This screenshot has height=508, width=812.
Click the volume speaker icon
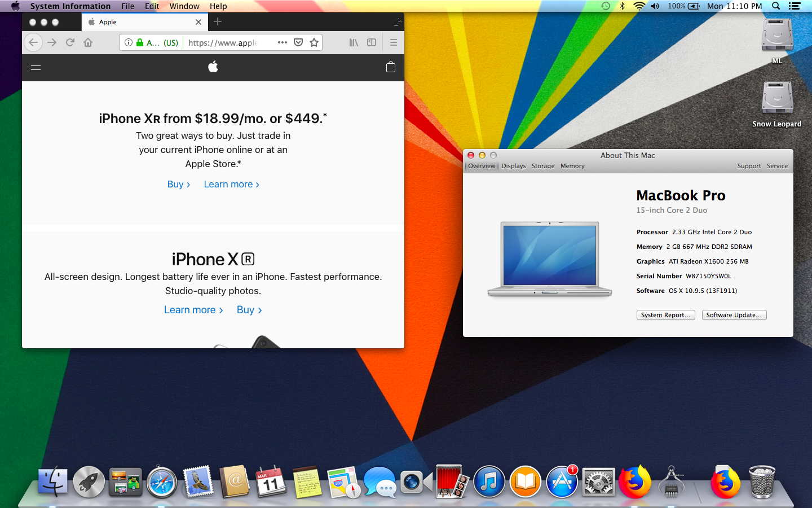(655, 6)
